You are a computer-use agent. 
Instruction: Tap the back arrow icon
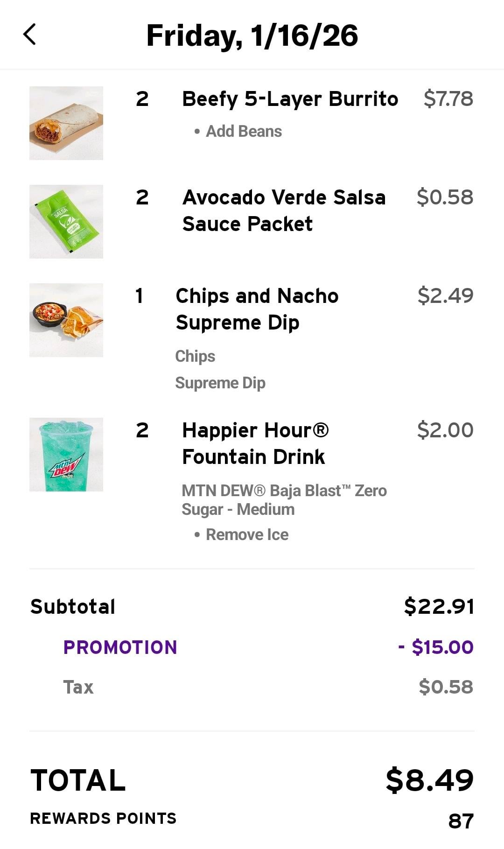tap(30, 35)
